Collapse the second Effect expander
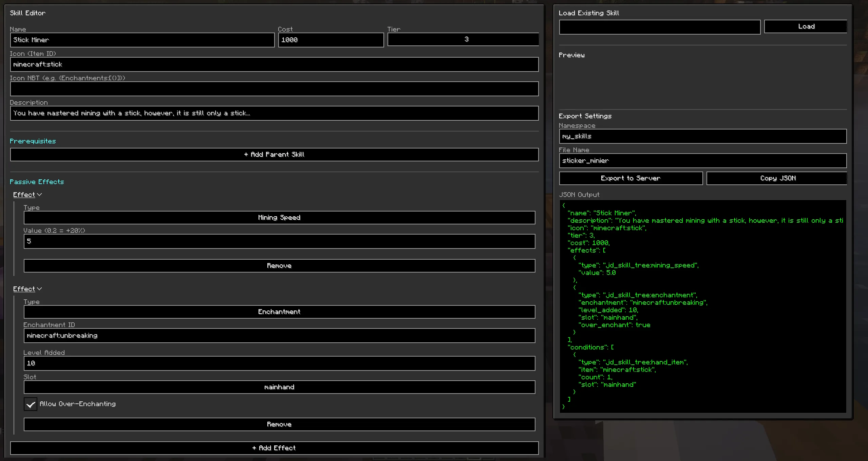 point(27,289)
